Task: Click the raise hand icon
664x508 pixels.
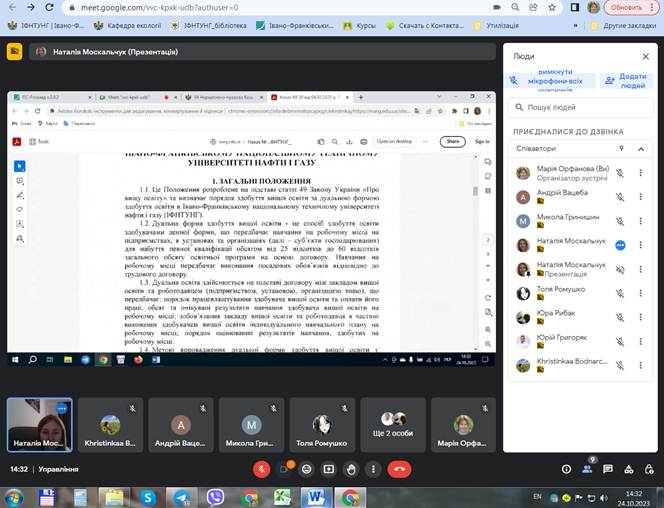Action: click(351, 468)
